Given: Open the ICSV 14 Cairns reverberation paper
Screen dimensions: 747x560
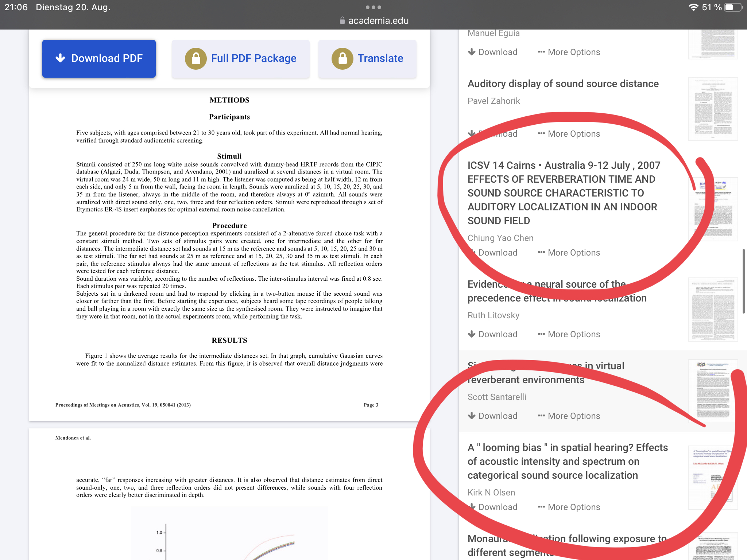Looking at the screenshot, I should pos(564,193).
